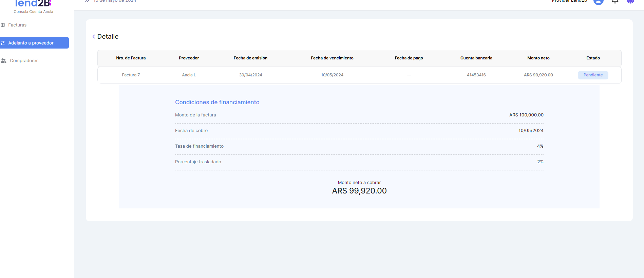The image size is (644, 278).
Task: Click the Nro. de Factura column header
Action: (131, 58)
